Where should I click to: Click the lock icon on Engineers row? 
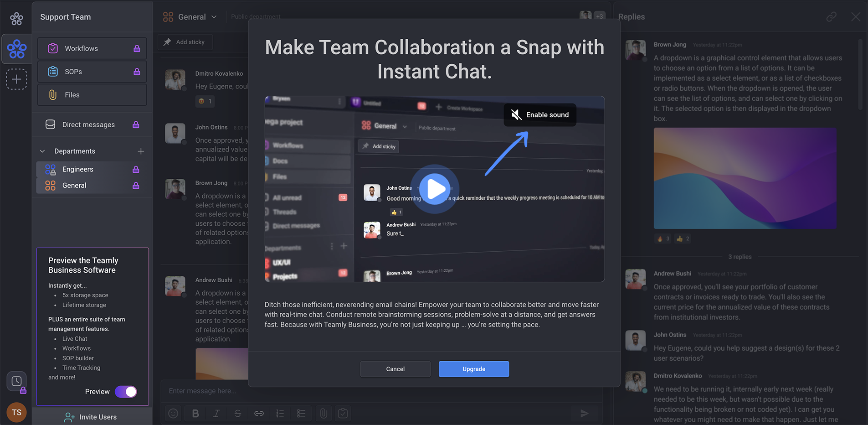tap(136, 169)
